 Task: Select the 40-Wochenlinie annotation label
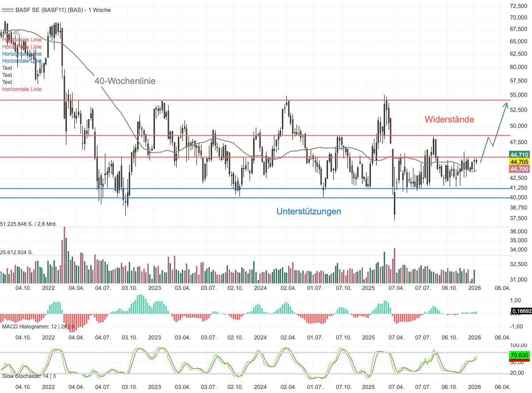[125, 81]
